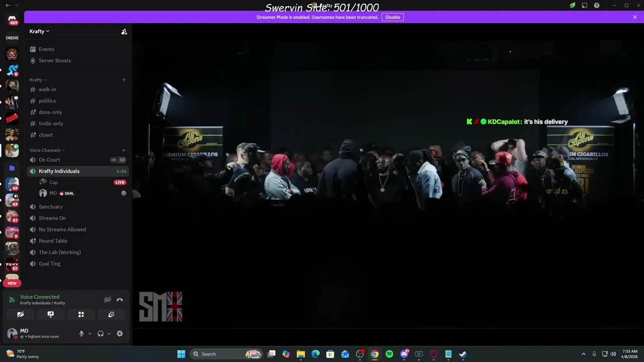Open the Voice Connected details
This screenshot has height=362, width=644.
(x=39, y=297)
